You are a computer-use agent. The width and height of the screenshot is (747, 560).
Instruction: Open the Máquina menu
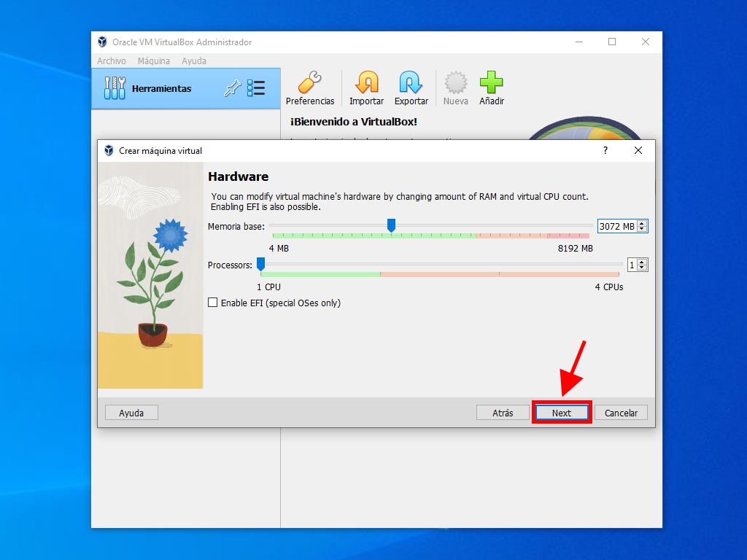154,61
